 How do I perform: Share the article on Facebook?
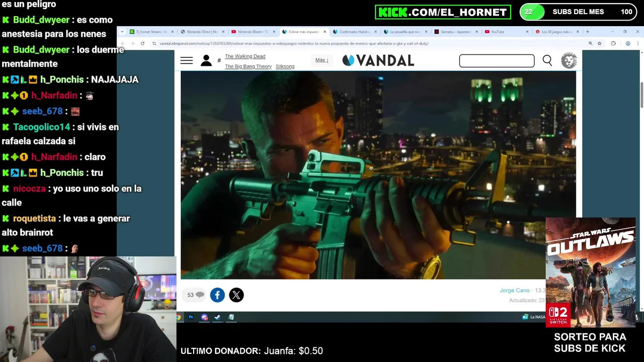pos(217,295)
